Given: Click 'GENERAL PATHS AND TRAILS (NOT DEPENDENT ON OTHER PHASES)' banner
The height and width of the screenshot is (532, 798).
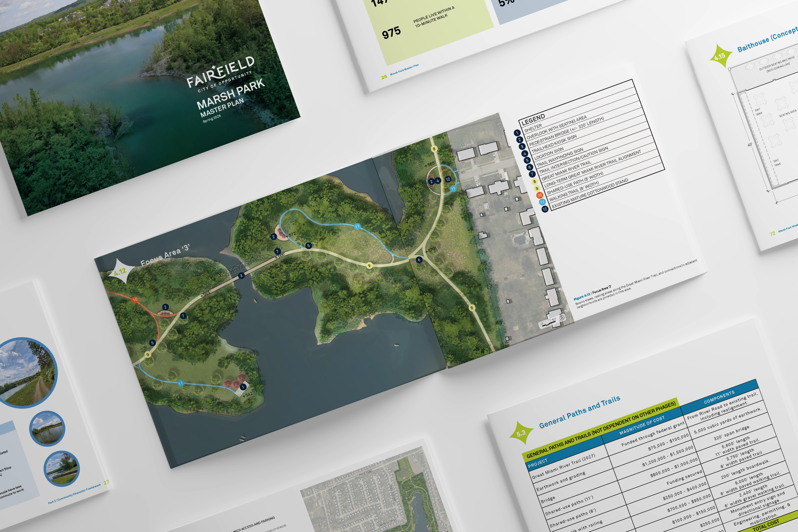Looking at the screenshot, I should click(x=601, y=430).
